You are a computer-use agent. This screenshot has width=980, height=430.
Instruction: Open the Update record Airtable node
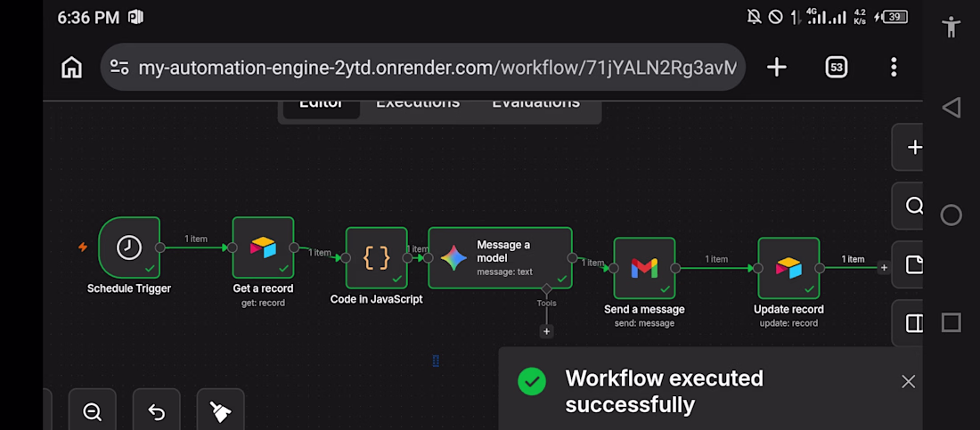(x=788, y=268)
